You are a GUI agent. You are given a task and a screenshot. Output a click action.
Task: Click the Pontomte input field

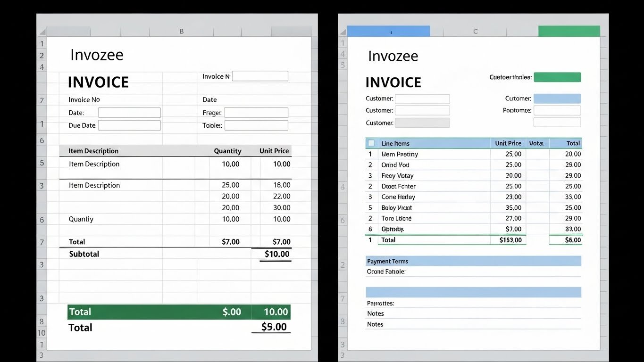(557, 110)
